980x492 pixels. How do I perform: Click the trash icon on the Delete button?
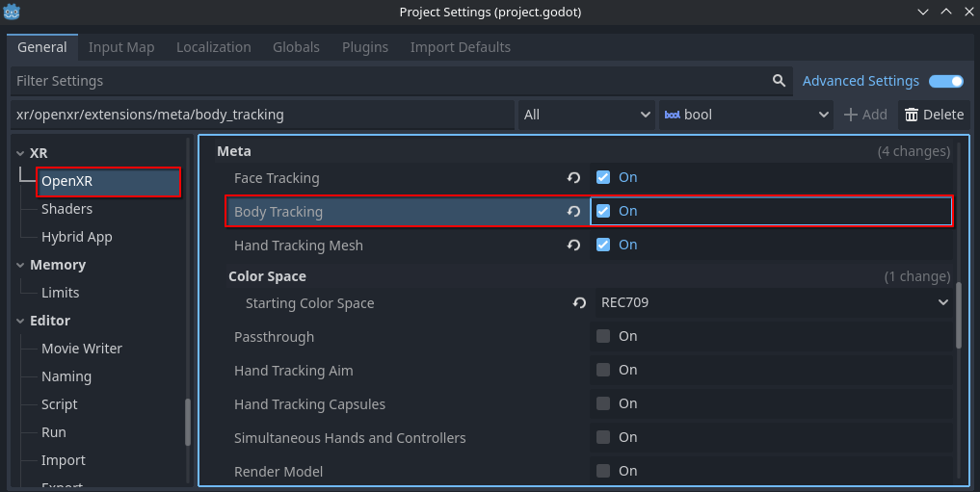(x=912, y=115)
